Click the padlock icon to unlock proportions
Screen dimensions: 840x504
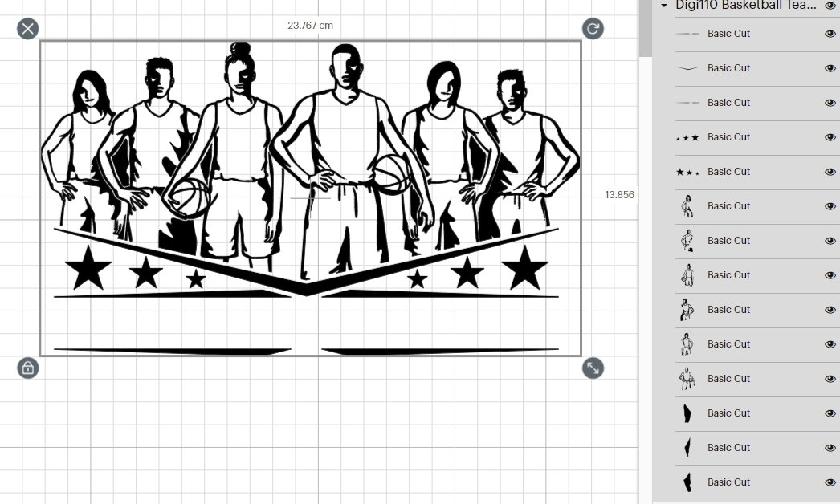[27, 369]
